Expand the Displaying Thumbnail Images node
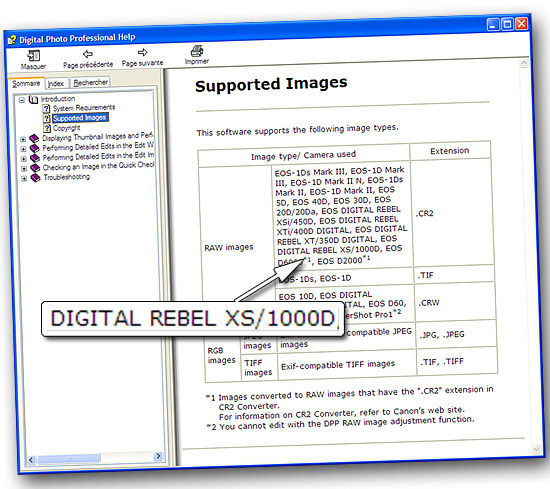550x489 pixels. pos(23,139)
